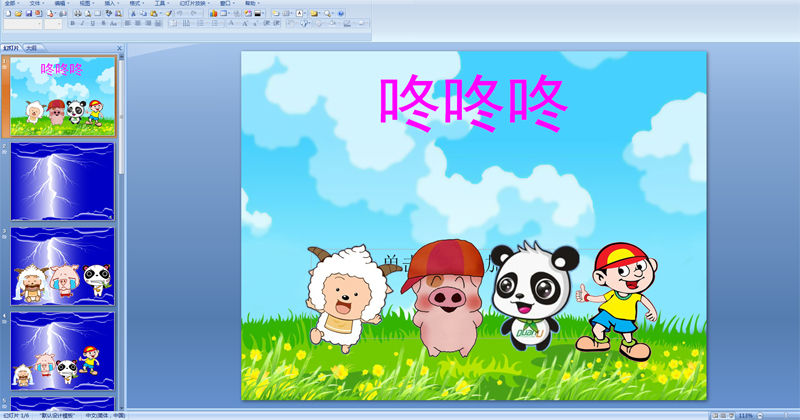
Task: Copy selection using the copy icon
Action: 143,14
